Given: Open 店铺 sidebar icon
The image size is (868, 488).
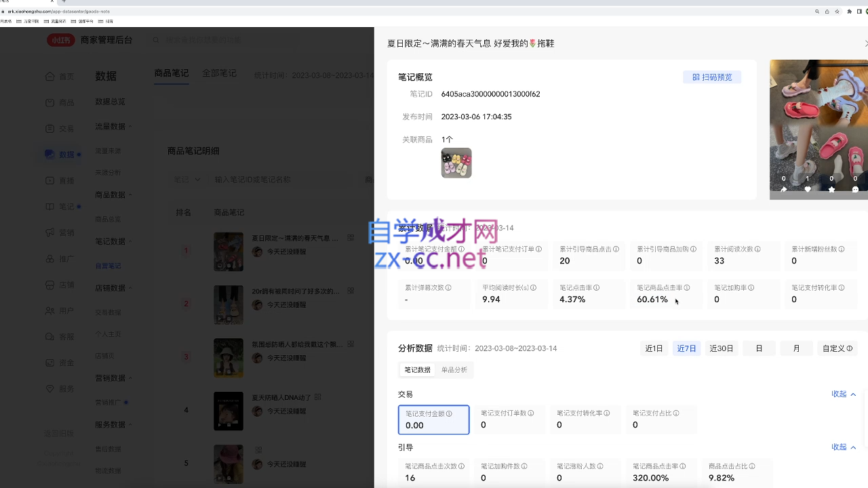Looking at the screenshot, I should [x=50, y=285].
